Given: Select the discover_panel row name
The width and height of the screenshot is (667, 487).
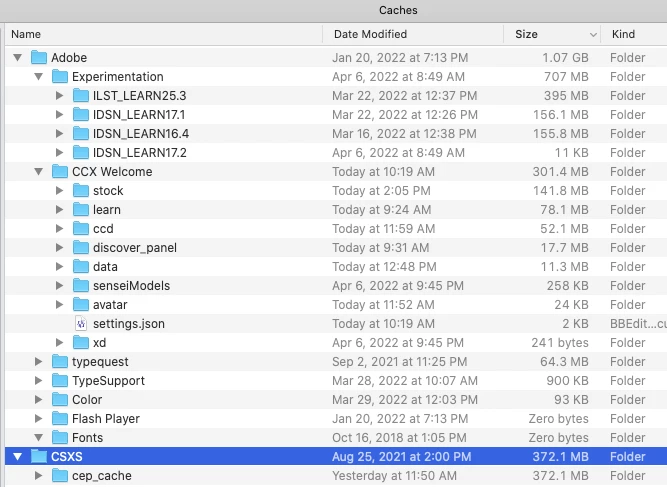Looking at the screenshot, I should [x=135, y=248].
